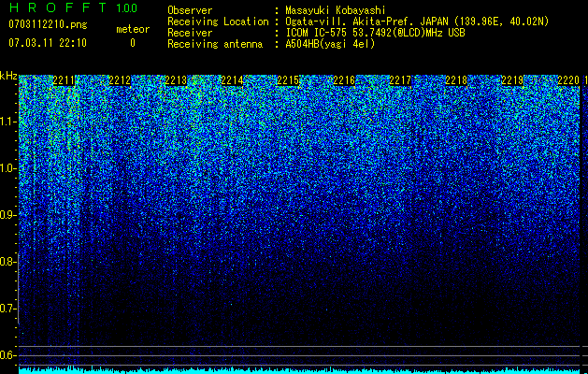Select the filename 0703112210.png
This screenshot has width=588, height=374.
48,24
